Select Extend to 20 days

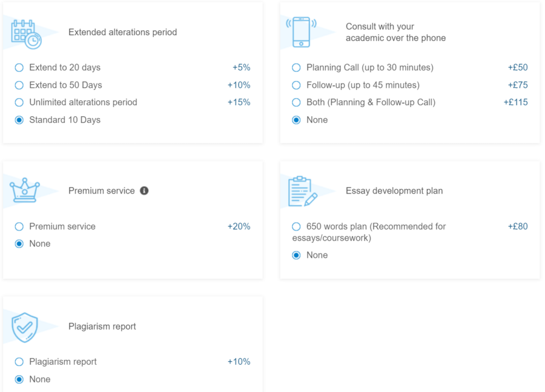19,68
